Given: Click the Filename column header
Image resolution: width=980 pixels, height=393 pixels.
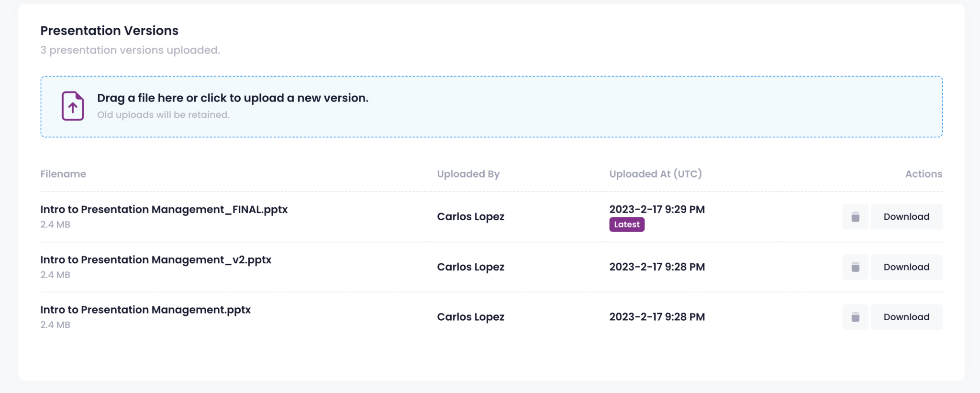Looking at the screenshot, I should (63, 174).
